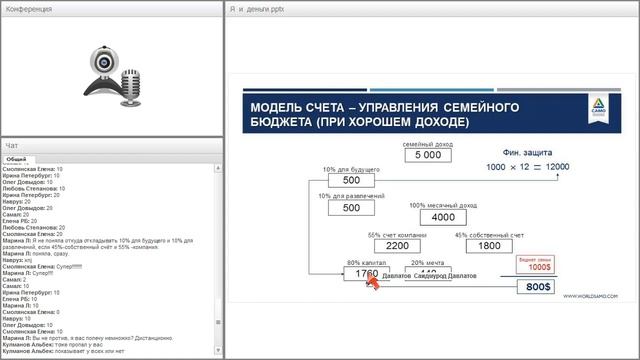Click the 'Я и деньги.pptx' panel title
This screenshot has height=360, width=640.
point(257,9)
